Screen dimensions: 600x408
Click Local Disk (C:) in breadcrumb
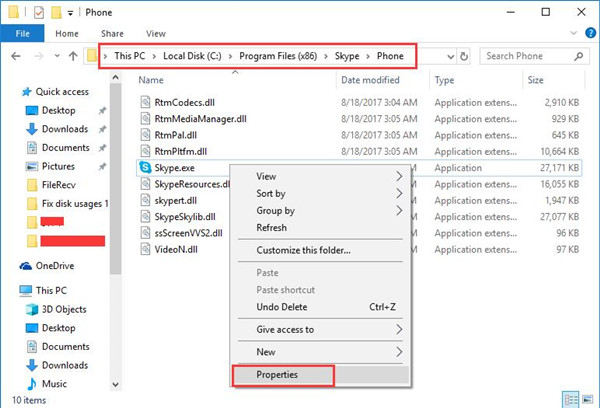point(192,56)
